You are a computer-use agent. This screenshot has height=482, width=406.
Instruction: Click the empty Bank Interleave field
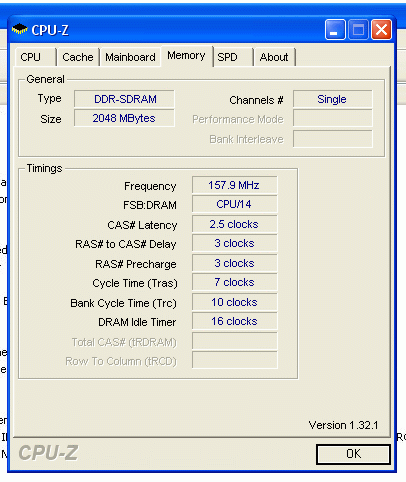pyautogui.click(x=333, y=139)
